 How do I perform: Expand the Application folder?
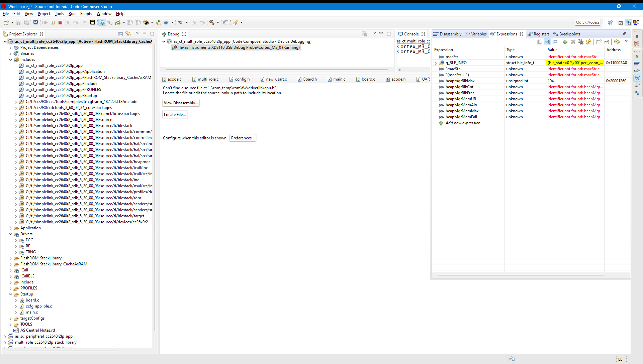pos(11,228)
